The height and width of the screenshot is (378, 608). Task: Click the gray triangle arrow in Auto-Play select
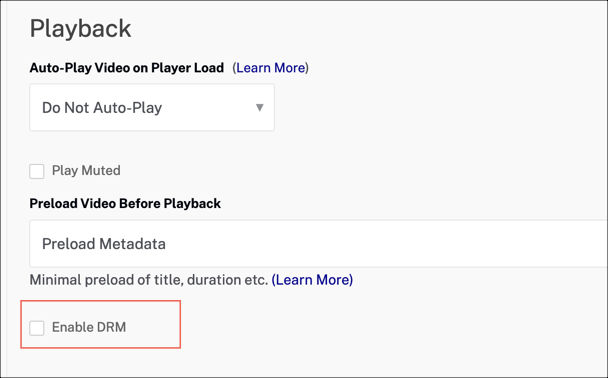pyautogui.click(x=260, y=107)
